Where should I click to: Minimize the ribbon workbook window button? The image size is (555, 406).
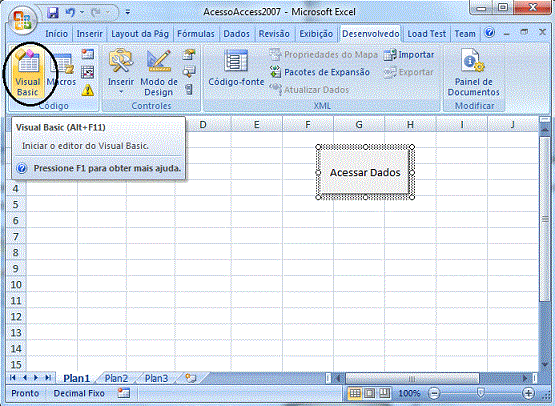(x=507, y=34)
